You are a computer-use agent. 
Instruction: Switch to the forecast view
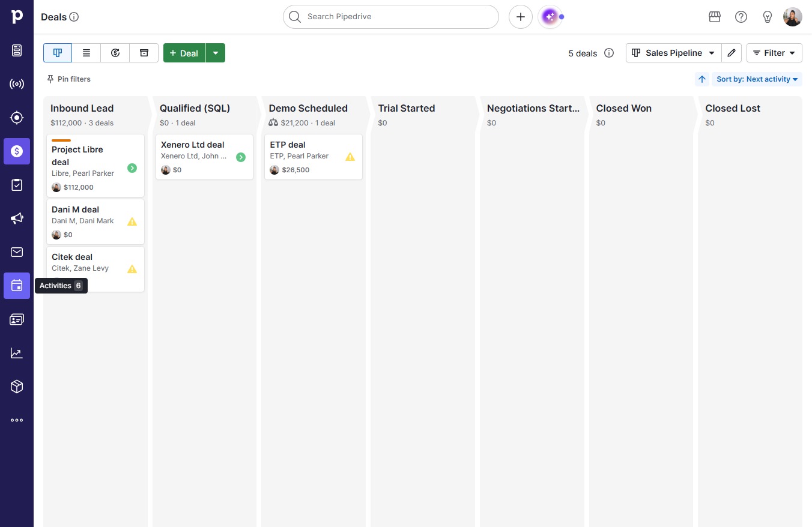[x=115, y=53]
